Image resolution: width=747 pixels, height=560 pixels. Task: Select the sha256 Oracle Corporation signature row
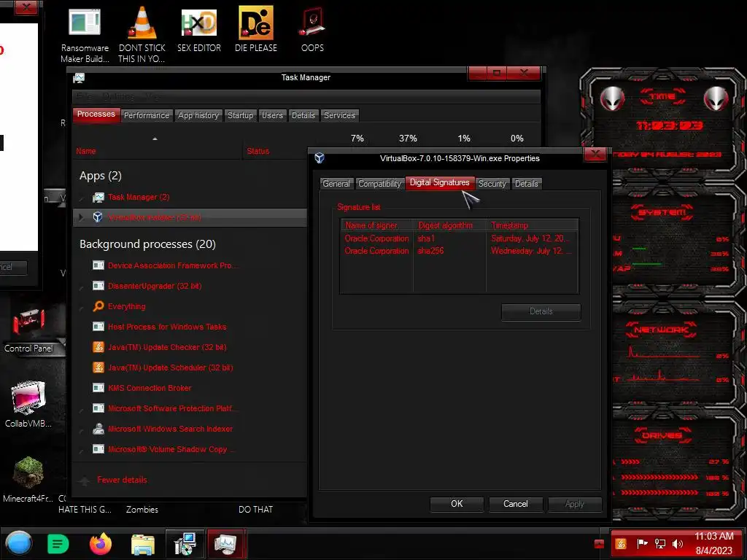tap(460, 251)
